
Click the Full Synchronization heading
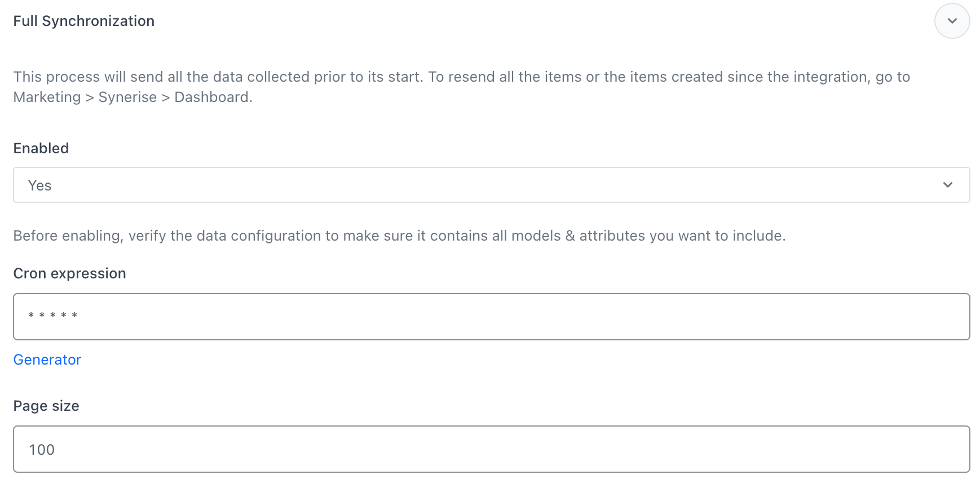(83, 21)
